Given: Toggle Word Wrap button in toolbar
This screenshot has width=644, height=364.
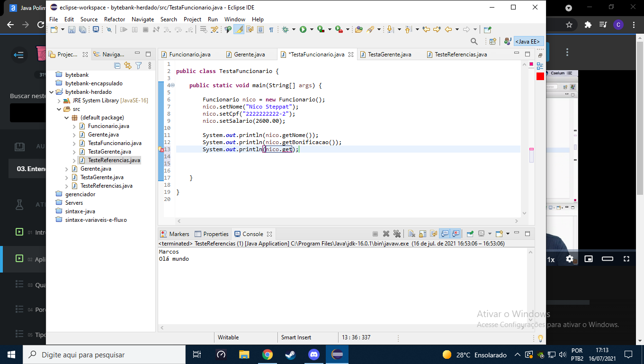Looking at the screenshot, I should pos(250,29).
